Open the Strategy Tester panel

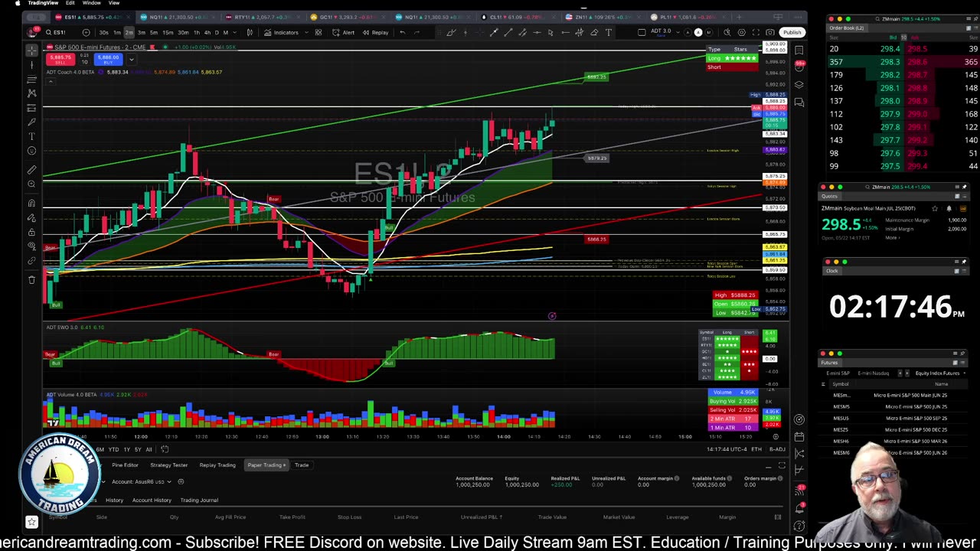pyautogui.click(x=169, y=465)
